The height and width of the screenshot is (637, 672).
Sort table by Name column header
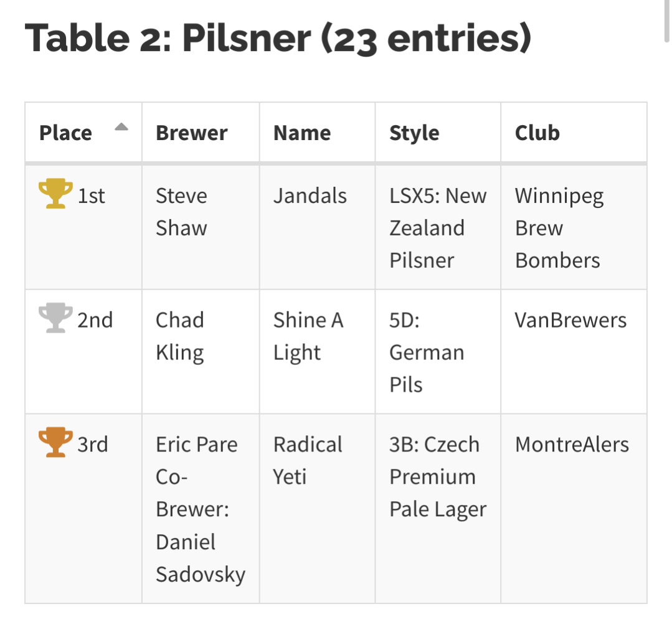pos(302,133)
